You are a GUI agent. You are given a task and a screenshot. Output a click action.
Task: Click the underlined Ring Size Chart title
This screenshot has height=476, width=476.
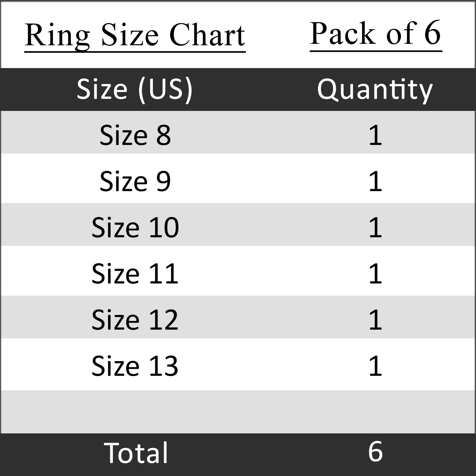coord(135,35)
